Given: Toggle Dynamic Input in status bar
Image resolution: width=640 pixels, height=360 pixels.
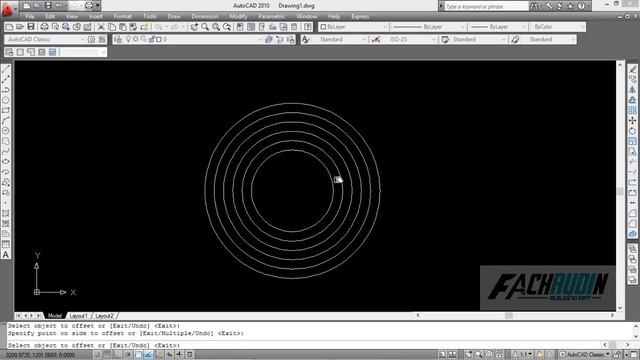Looking at the screenshot, I should [x=169, y=355].
